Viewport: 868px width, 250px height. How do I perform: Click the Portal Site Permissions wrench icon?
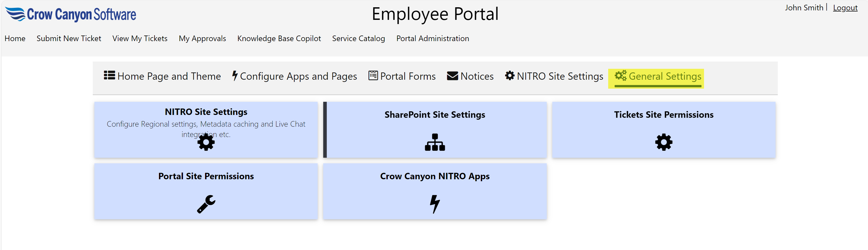(x=206, y=204)
